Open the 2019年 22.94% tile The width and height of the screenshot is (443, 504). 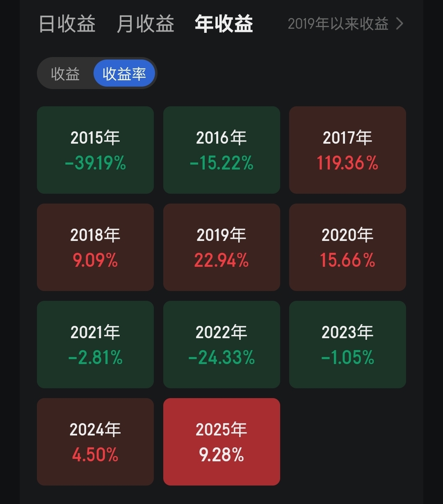tap(221, 247)
